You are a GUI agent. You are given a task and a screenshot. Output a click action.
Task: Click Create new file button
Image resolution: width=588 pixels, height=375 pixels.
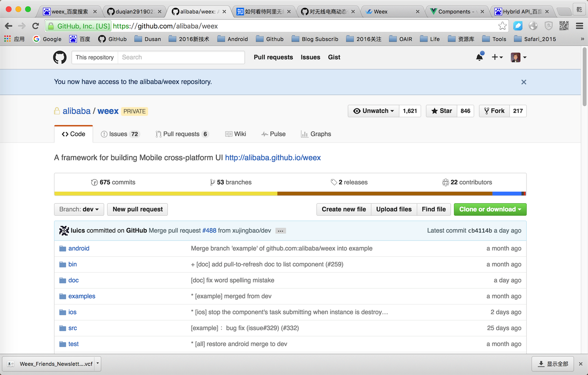[x=344, y=209]
